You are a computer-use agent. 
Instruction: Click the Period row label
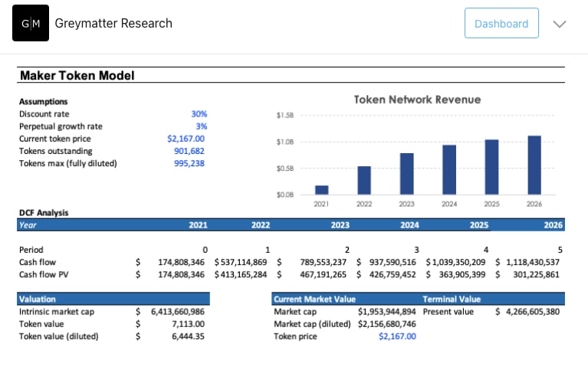31,250
